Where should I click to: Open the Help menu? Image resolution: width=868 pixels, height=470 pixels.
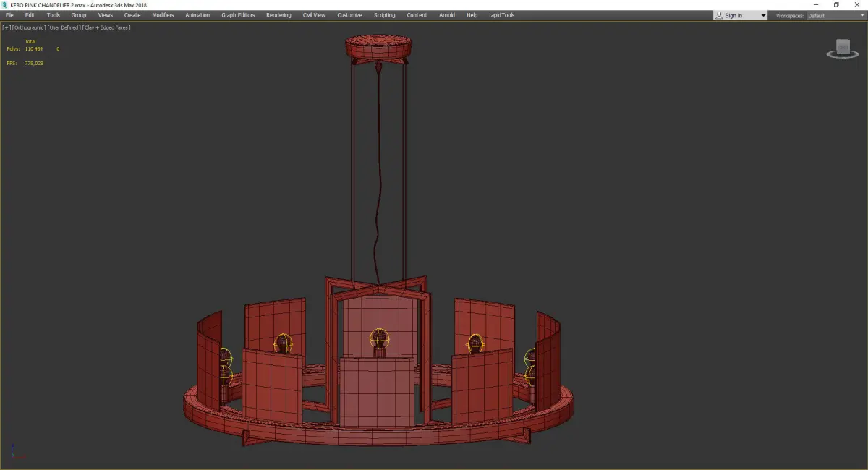472,15
